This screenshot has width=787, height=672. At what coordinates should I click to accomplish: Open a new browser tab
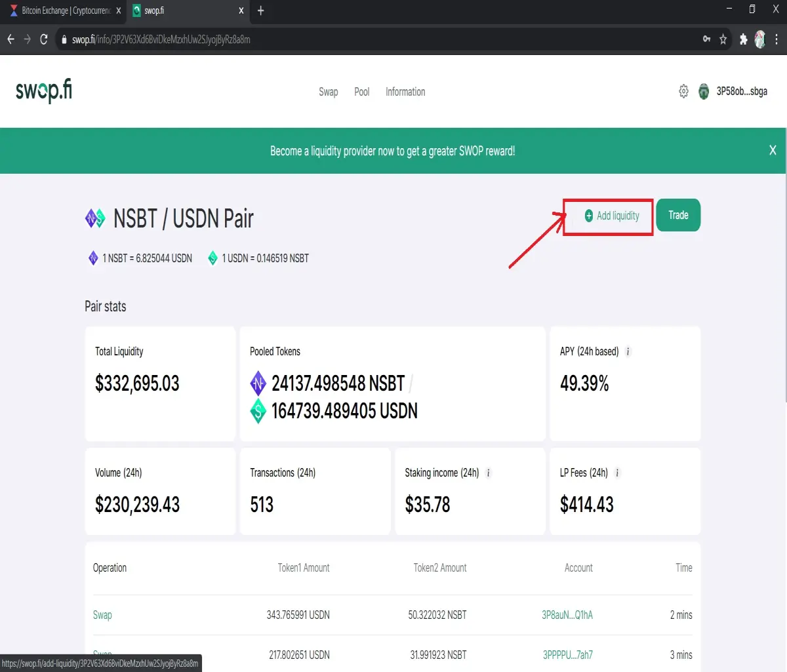coord(260,10)
